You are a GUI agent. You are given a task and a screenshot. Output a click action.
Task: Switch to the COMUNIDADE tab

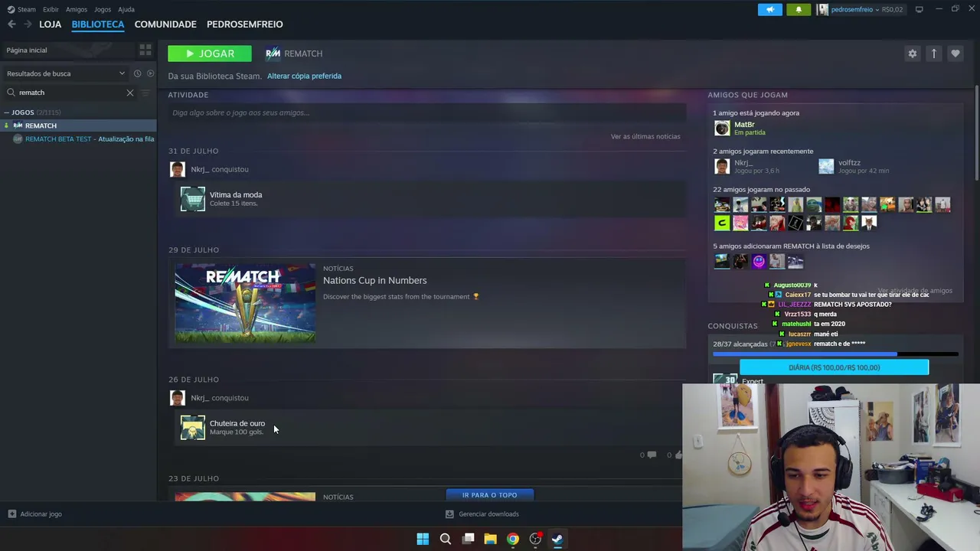165,24
